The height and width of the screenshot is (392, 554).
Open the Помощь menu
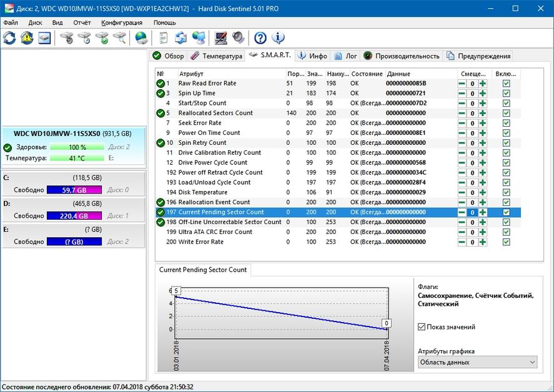coord(165,22)
